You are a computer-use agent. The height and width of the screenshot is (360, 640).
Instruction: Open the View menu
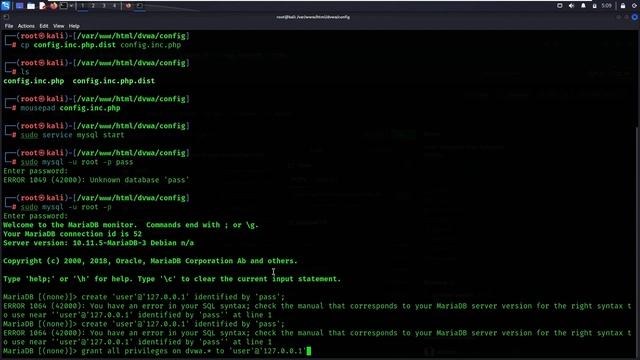pos(58,26)
